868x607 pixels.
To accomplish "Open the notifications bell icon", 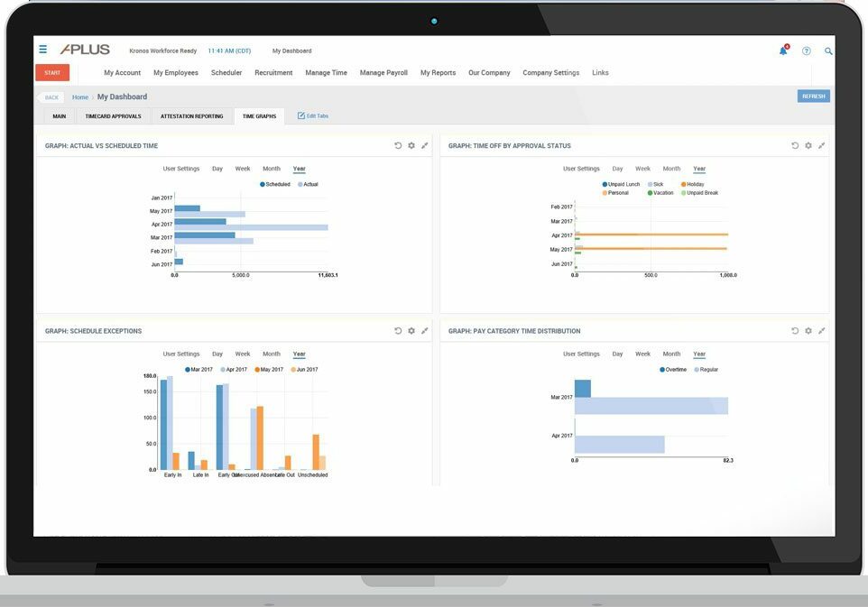I will pyautogui.click(x=783, y=51).
